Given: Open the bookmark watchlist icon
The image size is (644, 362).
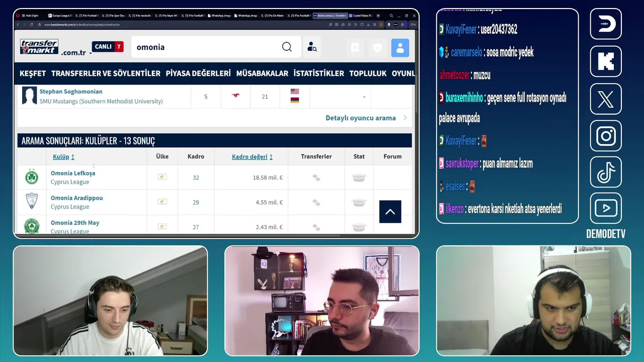Looking at the screenshot, I should [x=355, y=48].
